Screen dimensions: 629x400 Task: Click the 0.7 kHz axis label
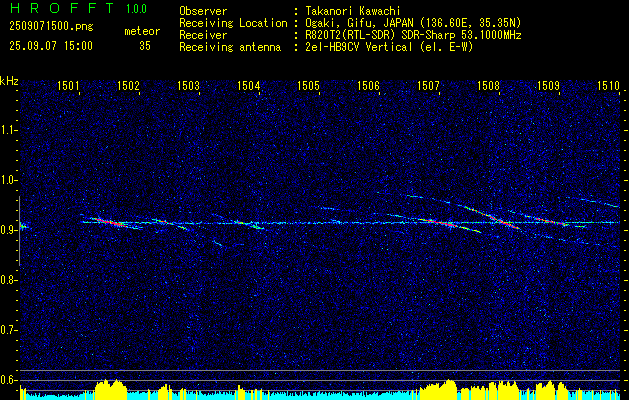point(8,330)
